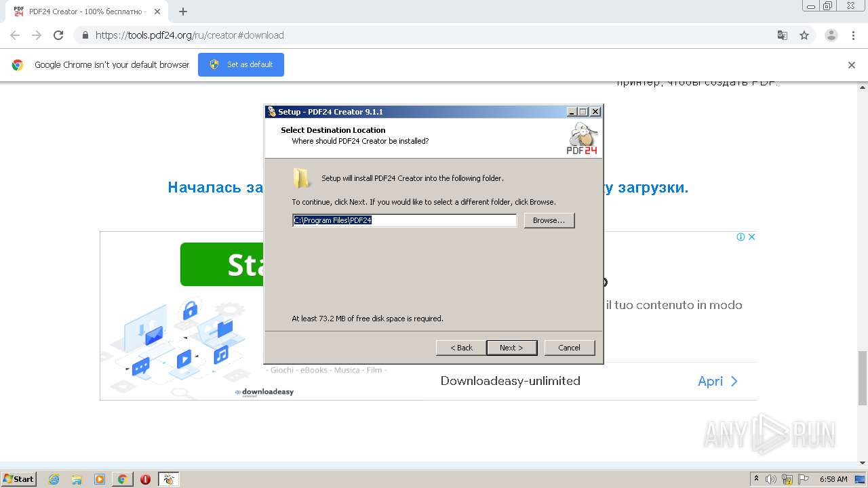Click the folder icon in the setup wizard
Image resolution: width=868 pixels, height=488 pixels.
tap(302, 178)
